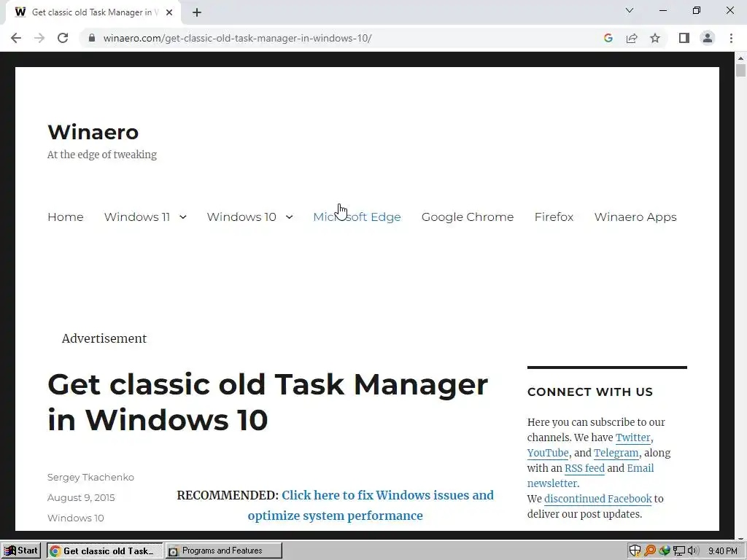Image resolution: width=747 pixels, height=560 pixels.
Task: Click the CONNECT WITH US heading
Action: tap(589, 392)
